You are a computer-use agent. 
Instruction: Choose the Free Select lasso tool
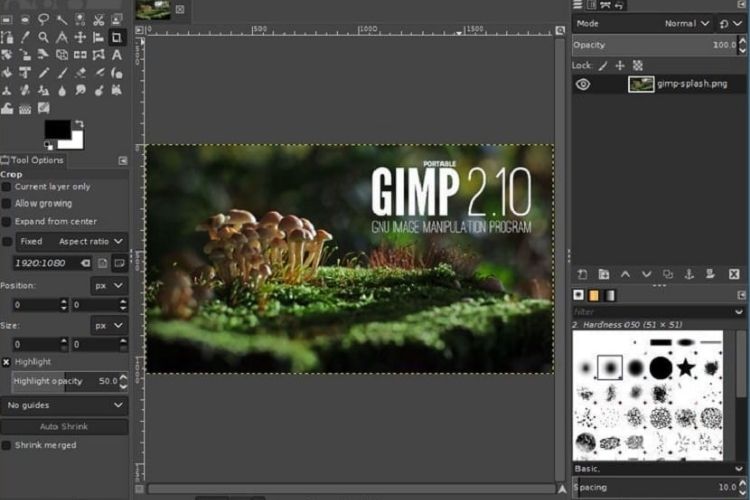[x=44, y=20]
